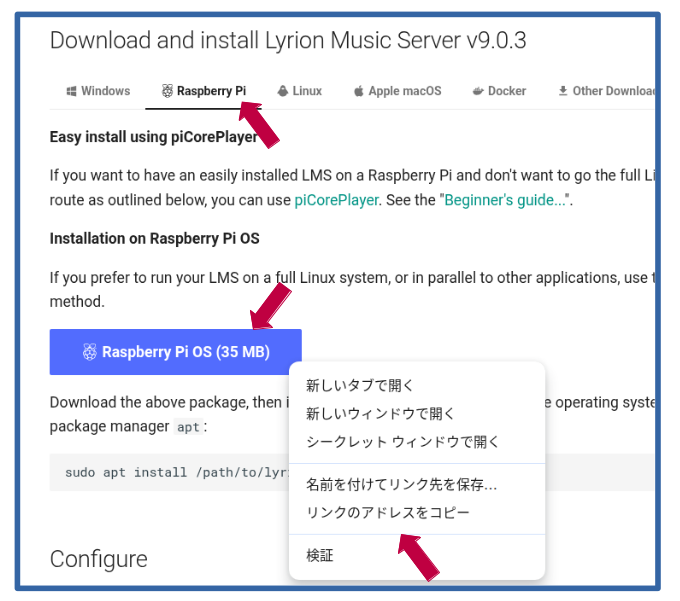This screenshot has height=601, width=680.
Task: Click the raspberry icon inside the blue button
Action: click(x=89, y=352)
